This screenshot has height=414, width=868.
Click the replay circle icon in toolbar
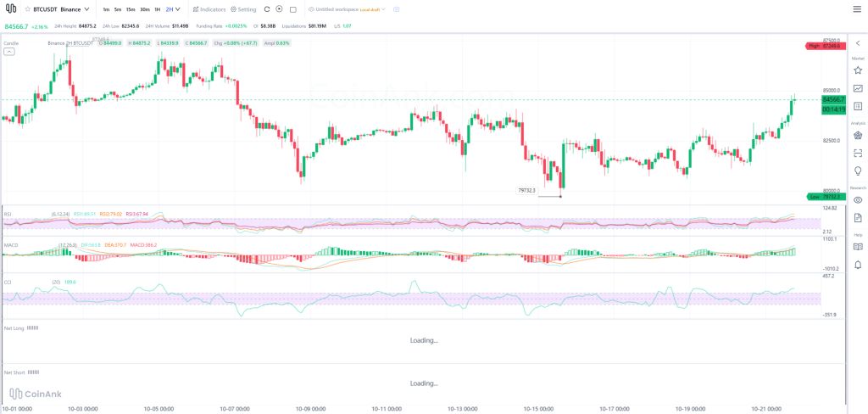(x=279, y=9)
